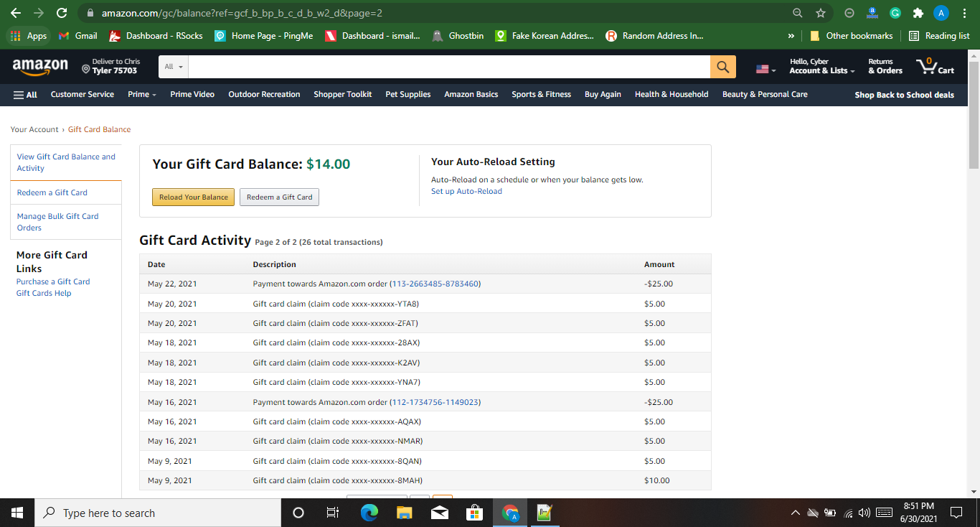This screenshot has height=527, width=980.
Task: Open the volume icon in system tray
Action: pos(864,513)
